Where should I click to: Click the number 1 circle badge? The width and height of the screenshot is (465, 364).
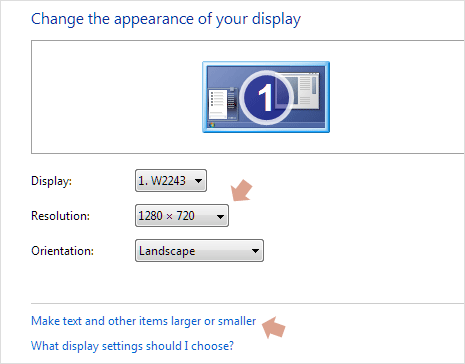[x=266, y=98]
